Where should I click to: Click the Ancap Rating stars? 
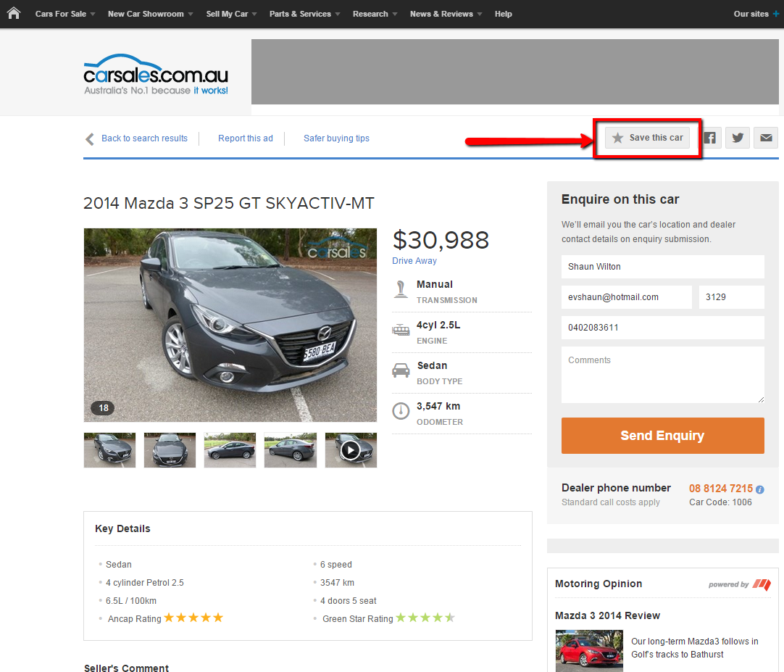click(193, 618)
